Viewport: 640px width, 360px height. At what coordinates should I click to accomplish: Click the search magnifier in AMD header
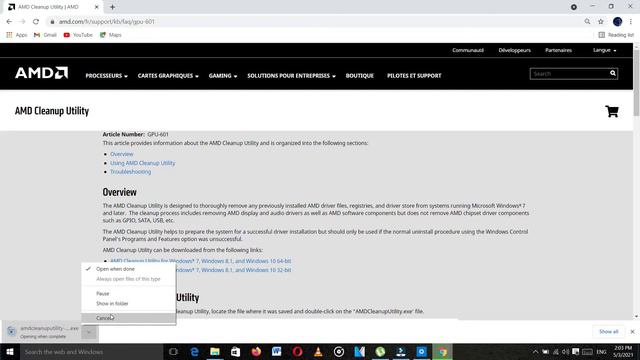tap(613, 73)
